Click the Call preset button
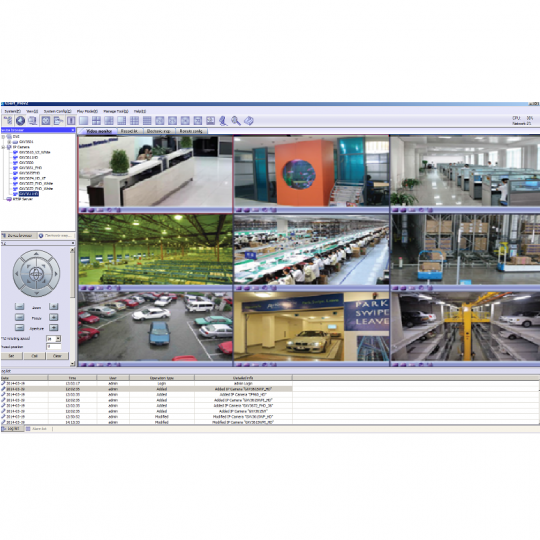 click(x=34, y=356)
